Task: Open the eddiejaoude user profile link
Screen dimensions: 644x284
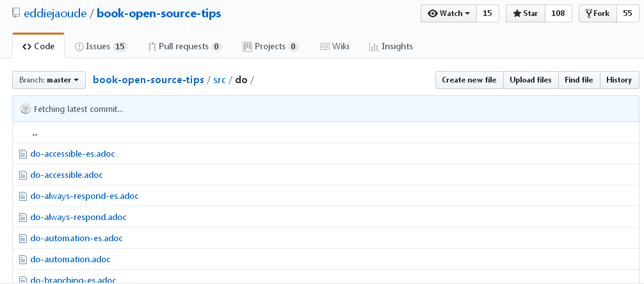Action: coord(55,13)
